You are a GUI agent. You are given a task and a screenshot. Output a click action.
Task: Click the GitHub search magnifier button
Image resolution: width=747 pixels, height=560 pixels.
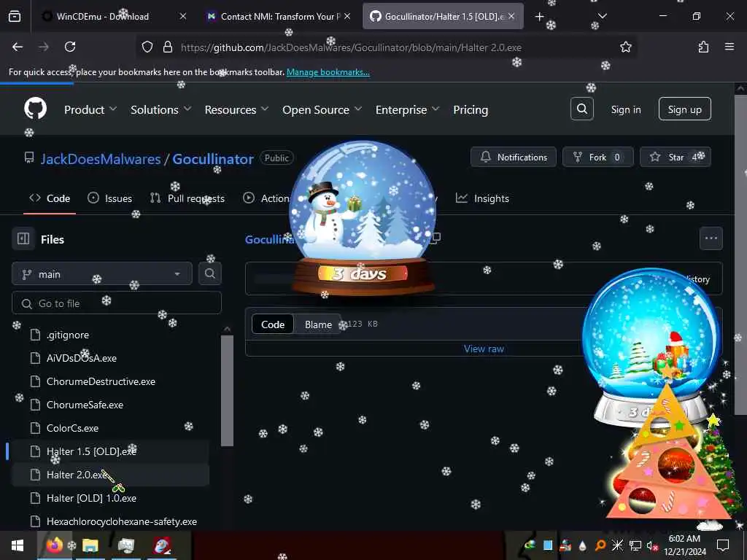[x=581, y=109]
